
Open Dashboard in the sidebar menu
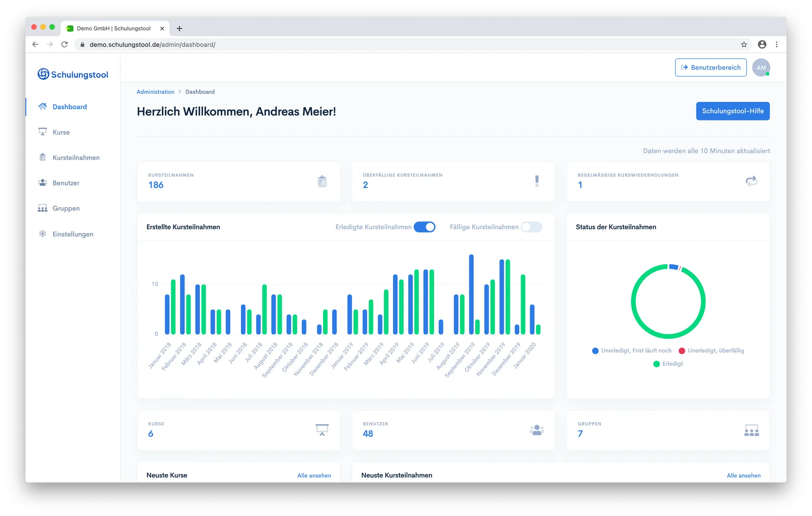point(69,106)
